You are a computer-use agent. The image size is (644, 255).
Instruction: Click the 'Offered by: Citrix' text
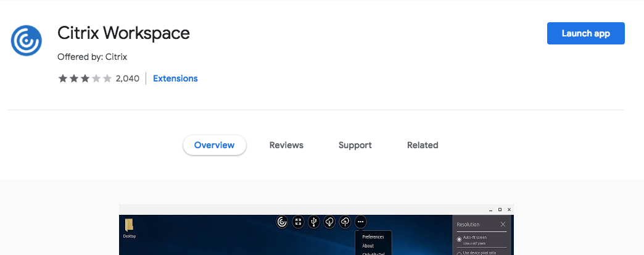point(93,57)
